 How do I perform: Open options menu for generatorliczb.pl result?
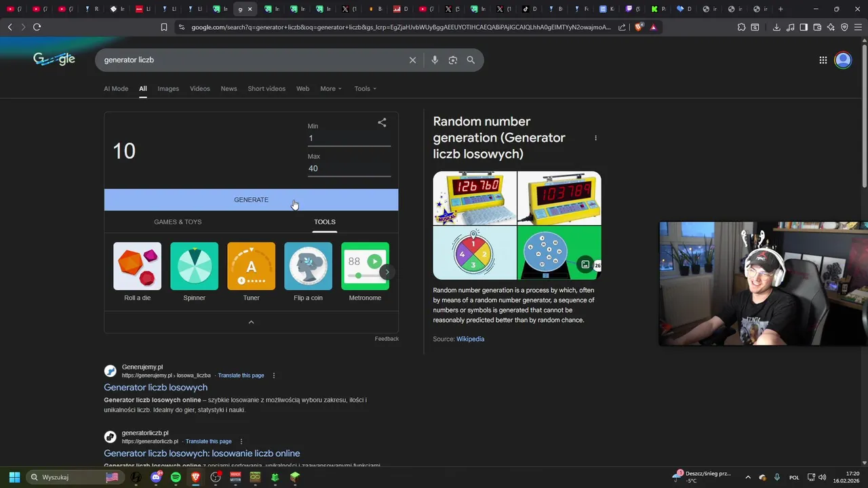click(241, 441)
